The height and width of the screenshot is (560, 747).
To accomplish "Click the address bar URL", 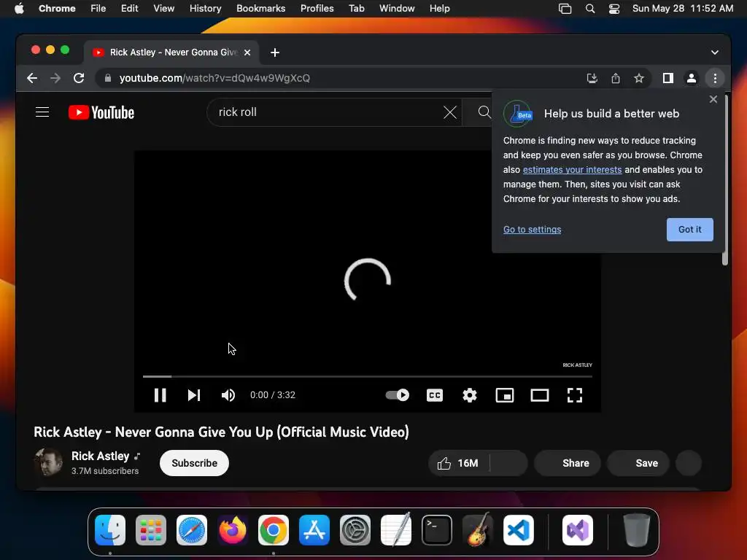I will click(214, 78).
